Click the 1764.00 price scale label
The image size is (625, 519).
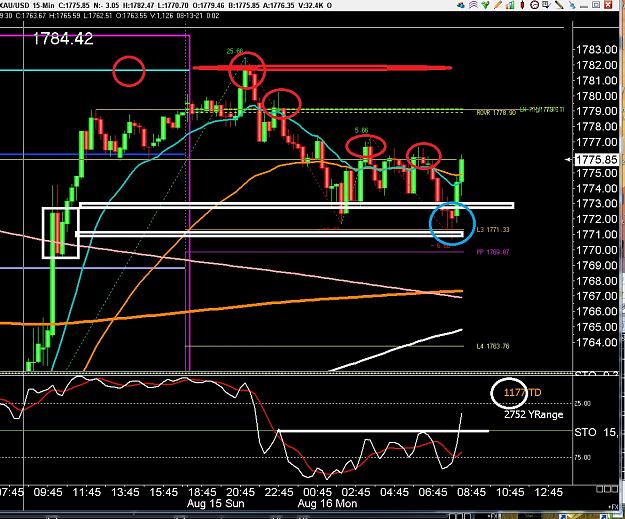596,342
